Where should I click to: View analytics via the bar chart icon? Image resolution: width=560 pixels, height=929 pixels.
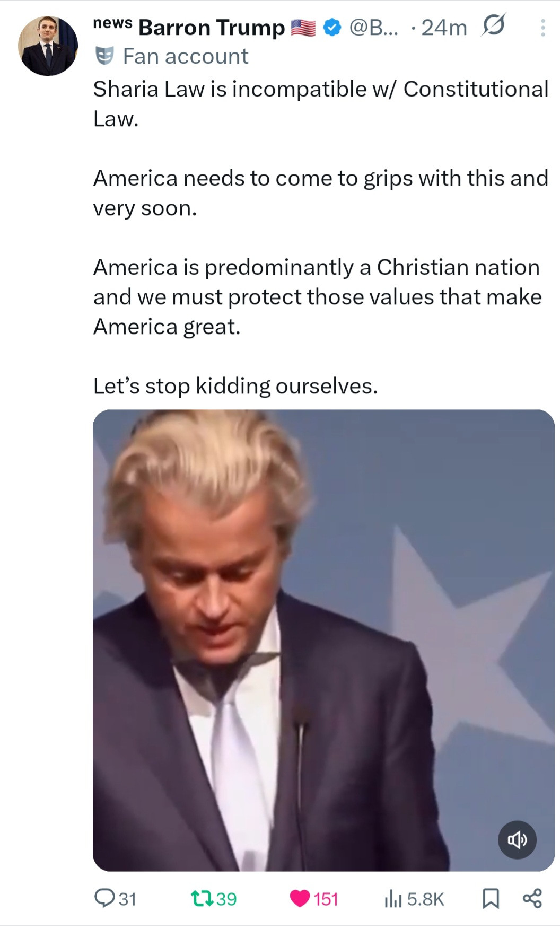(393, 898)
